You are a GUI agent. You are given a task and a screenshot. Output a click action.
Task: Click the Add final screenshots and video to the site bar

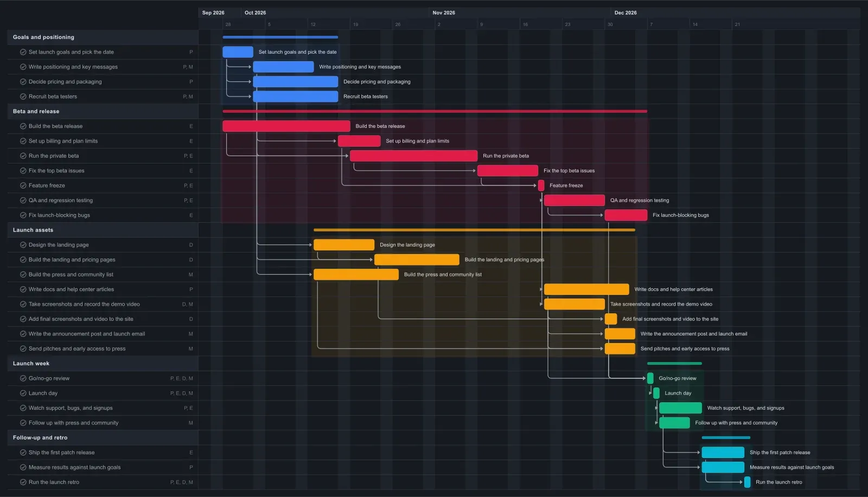click(x=611, y=319)
